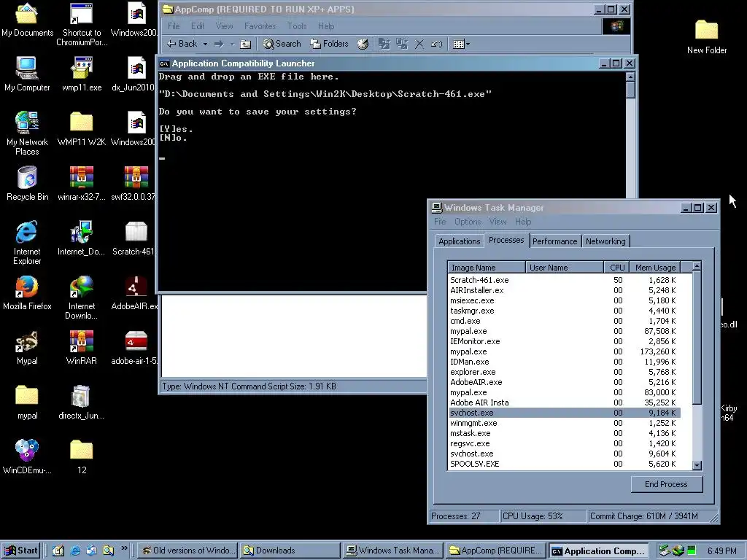Sort processes by Image Name column

pos(487,267)
